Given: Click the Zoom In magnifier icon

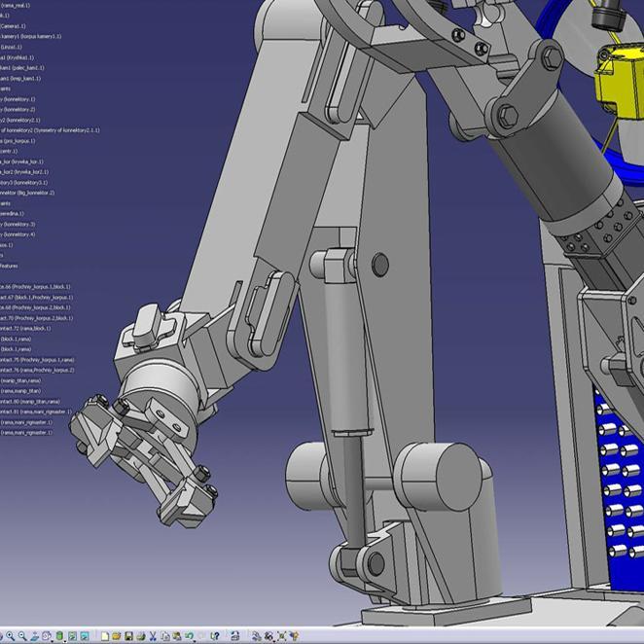Looking at the screenshot, I should tap(10, 636).
